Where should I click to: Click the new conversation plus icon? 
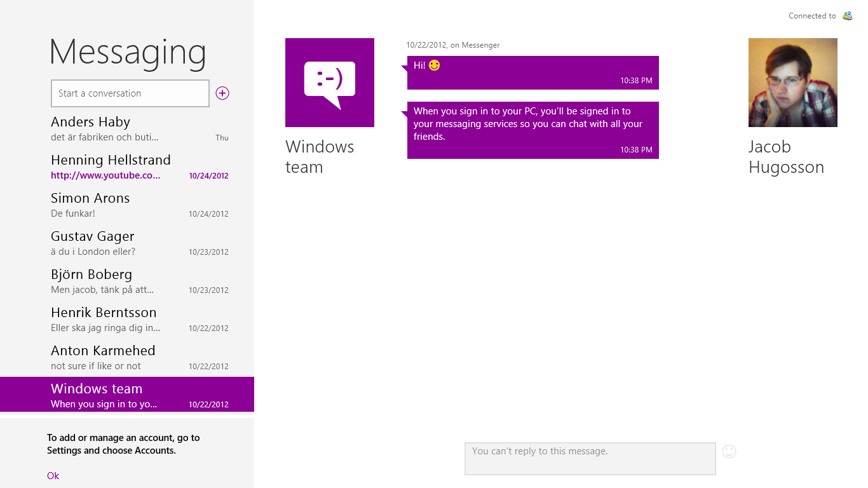pyautogui.click(x=222, y=93)
